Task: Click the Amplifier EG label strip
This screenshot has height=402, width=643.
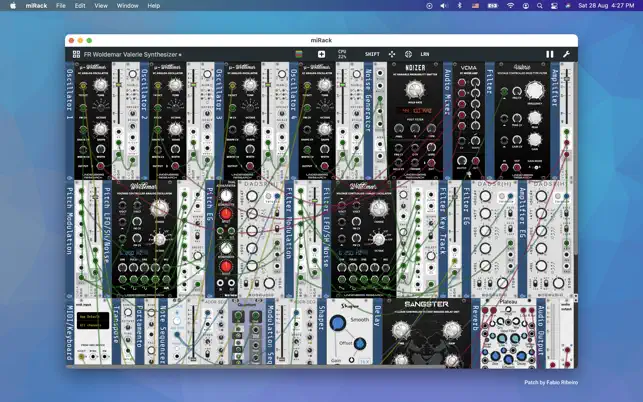Action: pos(522,239)
